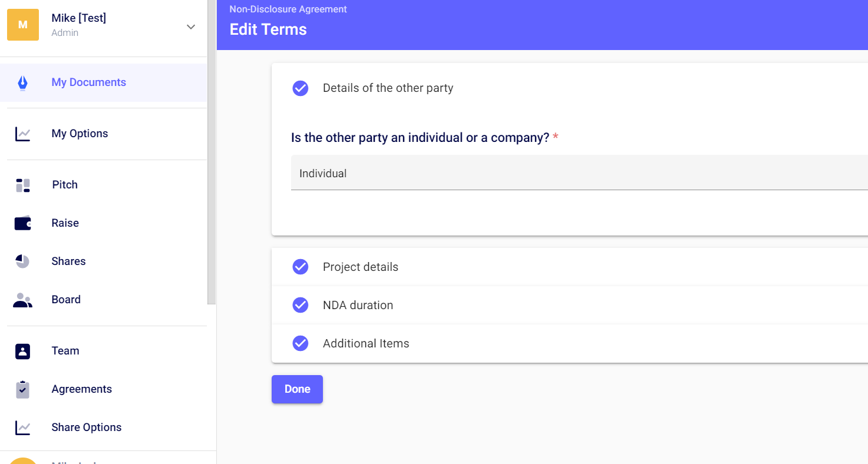The width and height of the screenshot is (868, 464).
Task: Click the Project details checkmark circle
Action: coord(301,267)
